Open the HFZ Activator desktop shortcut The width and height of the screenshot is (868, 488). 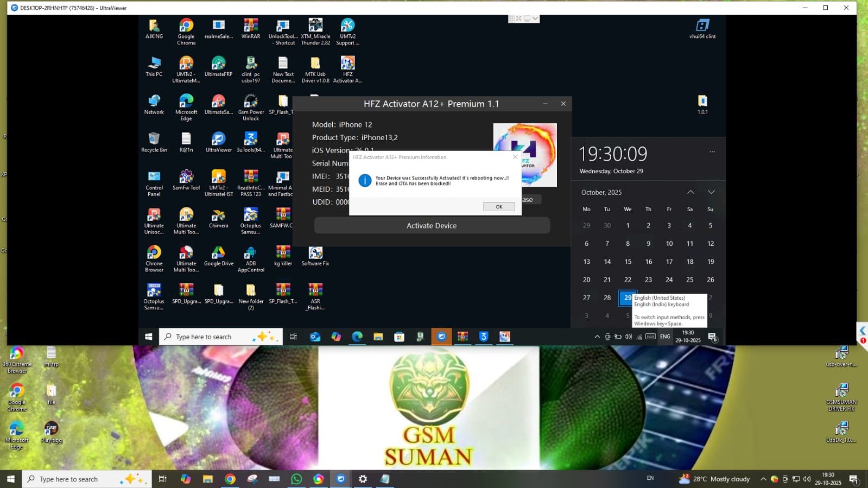click(x=347, y=69)
